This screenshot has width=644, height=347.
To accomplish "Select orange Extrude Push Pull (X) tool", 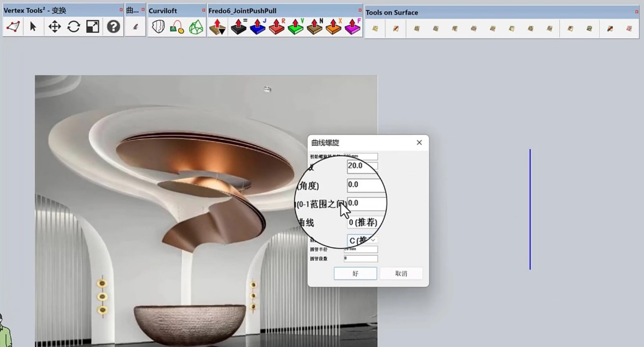I will click(334, 26).
